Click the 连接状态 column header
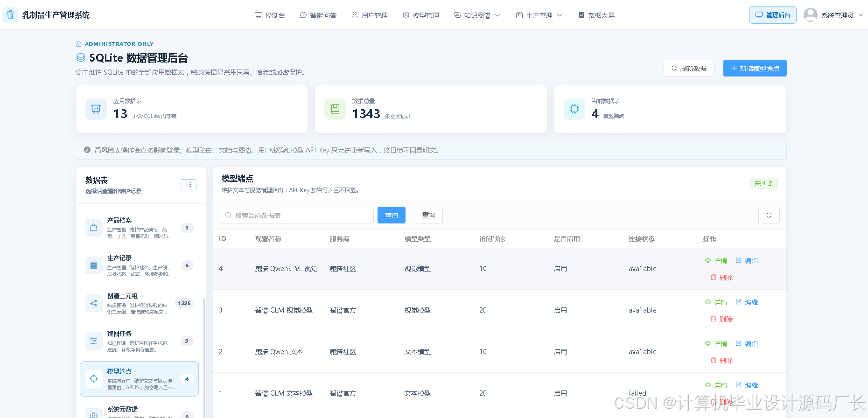This screenshot has height=418, width=868. [x=642, y=239]
